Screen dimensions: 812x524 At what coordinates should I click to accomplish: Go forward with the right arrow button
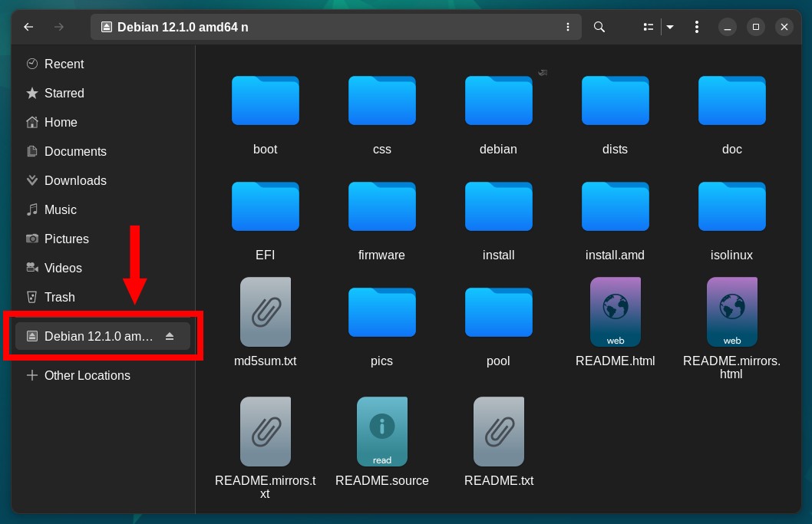click(59, 27)
